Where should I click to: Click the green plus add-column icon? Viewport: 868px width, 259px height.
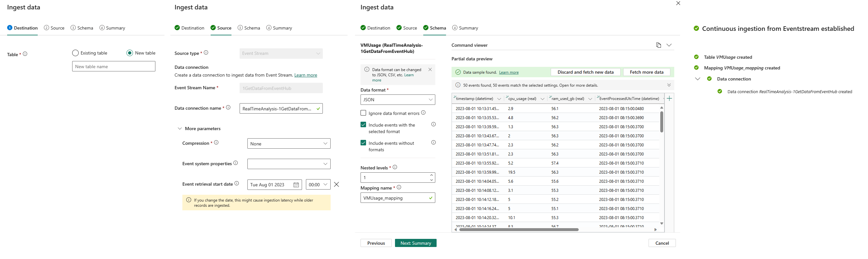(x=669, y=99)
